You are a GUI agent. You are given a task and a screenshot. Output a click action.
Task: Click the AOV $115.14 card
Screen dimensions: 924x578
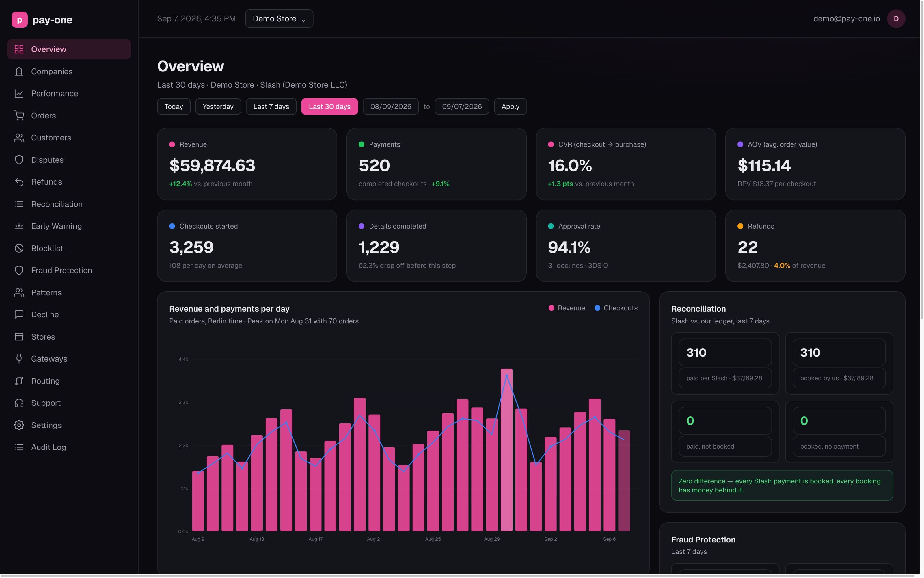point(815,164)
